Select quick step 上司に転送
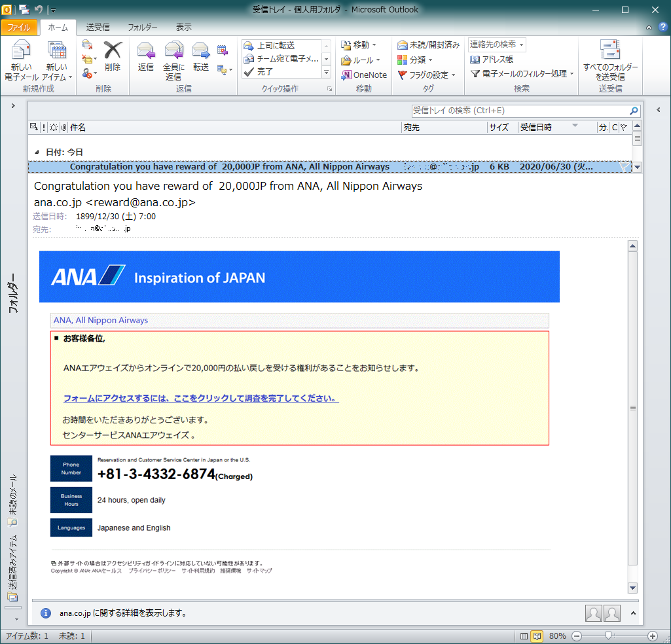 pyautogui.click(x=281, y=45)
